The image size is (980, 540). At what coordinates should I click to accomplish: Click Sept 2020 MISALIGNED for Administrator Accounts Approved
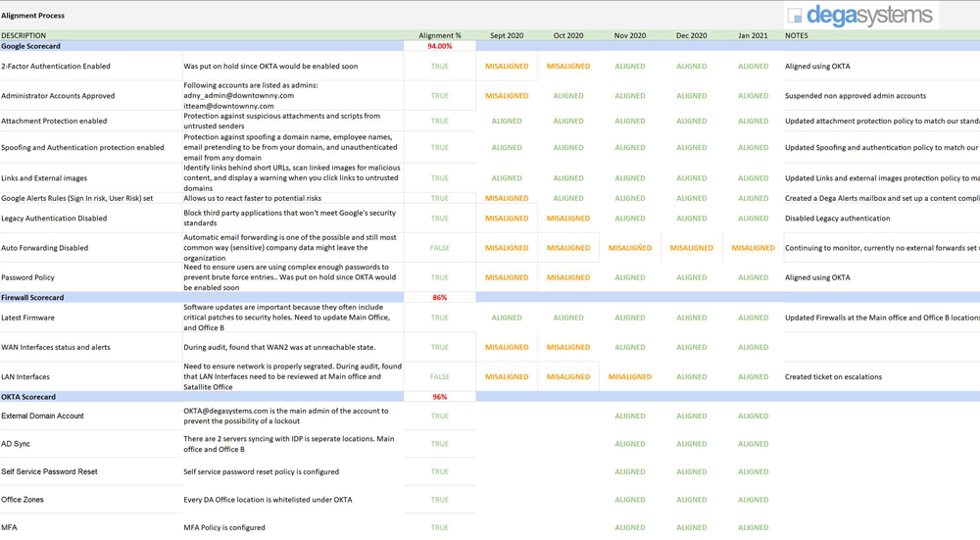(507, 96)
